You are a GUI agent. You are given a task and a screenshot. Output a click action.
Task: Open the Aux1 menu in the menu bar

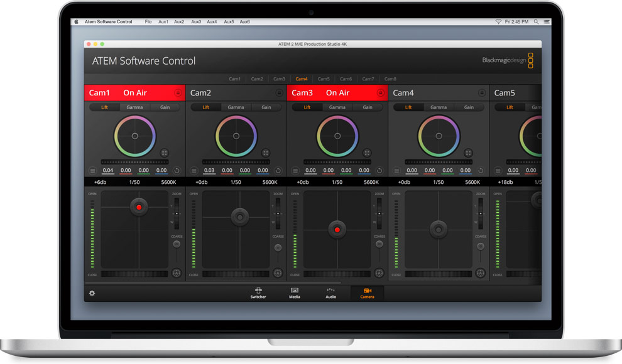pyautogui.click(x=163, y=21)
